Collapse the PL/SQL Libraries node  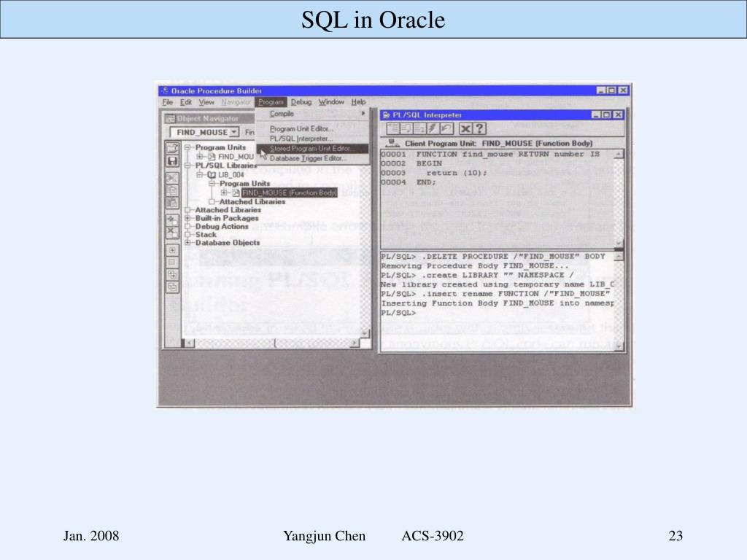pyautogui.click(x=187, y=166)
